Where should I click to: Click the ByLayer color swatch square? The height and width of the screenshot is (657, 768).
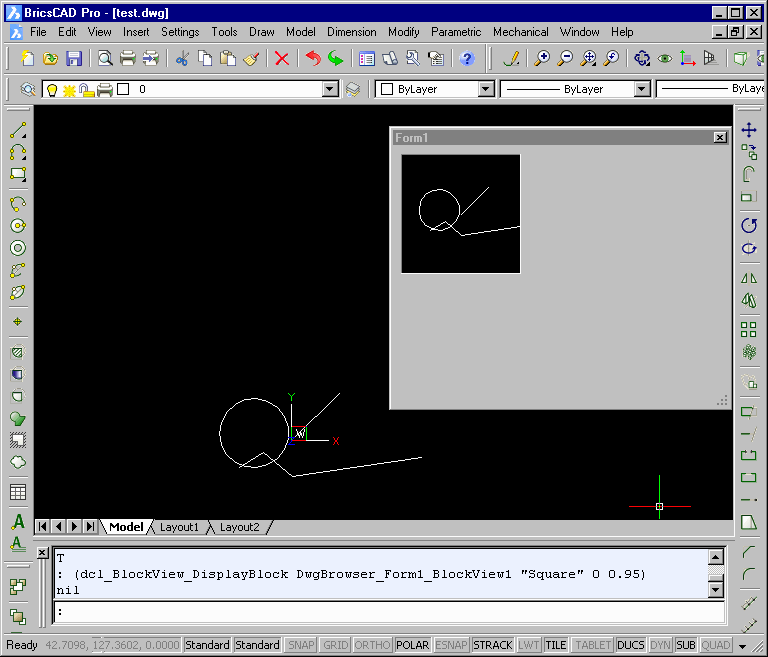coord(387,89)
